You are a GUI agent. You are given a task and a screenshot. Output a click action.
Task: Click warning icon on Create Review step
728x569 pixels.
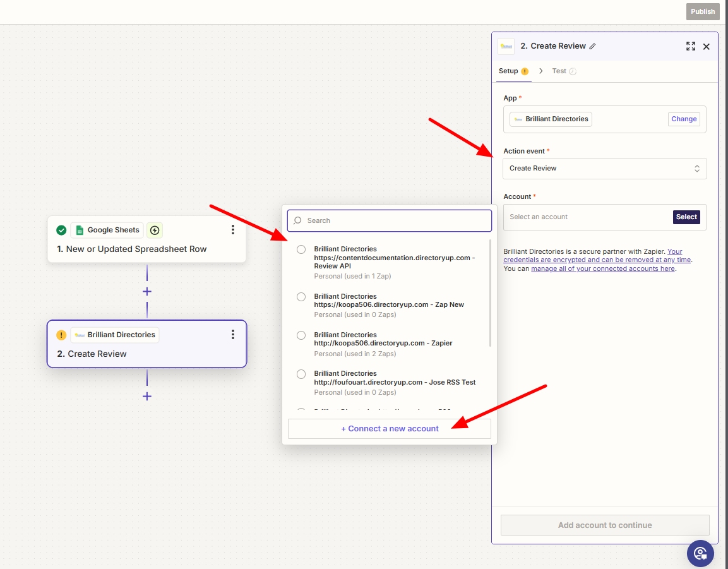[x=61, y=335]
